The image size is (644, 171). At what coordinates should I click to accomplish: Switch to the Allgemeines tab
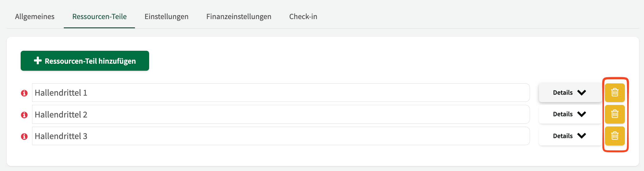[35, 17]
